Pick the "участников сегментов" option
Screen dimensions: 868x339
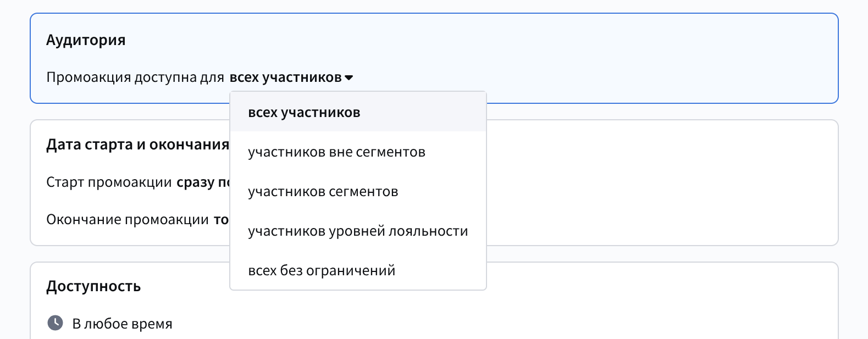tap(323, 192)
